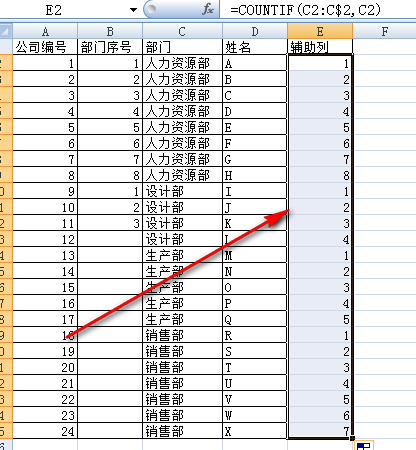This screenshot has height=450, width=416.
Task: Select the column D header
Action: [x=255, y=31]
